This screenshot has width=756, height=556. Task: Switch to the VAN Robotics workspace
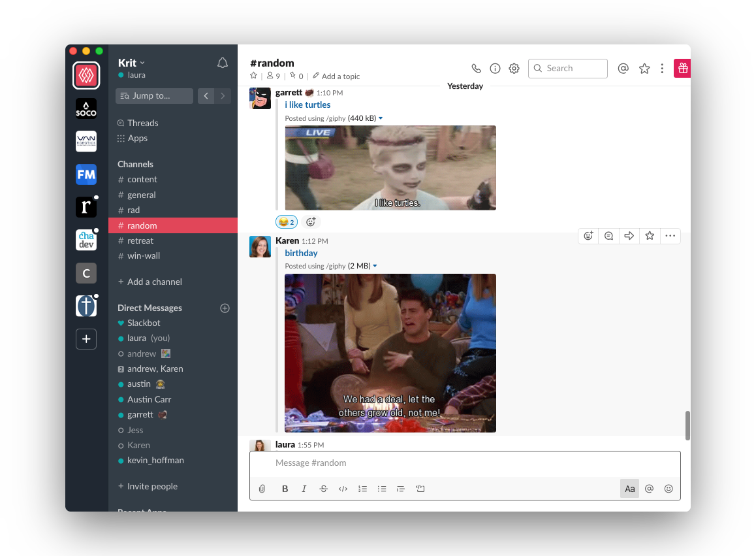[86, 141]
